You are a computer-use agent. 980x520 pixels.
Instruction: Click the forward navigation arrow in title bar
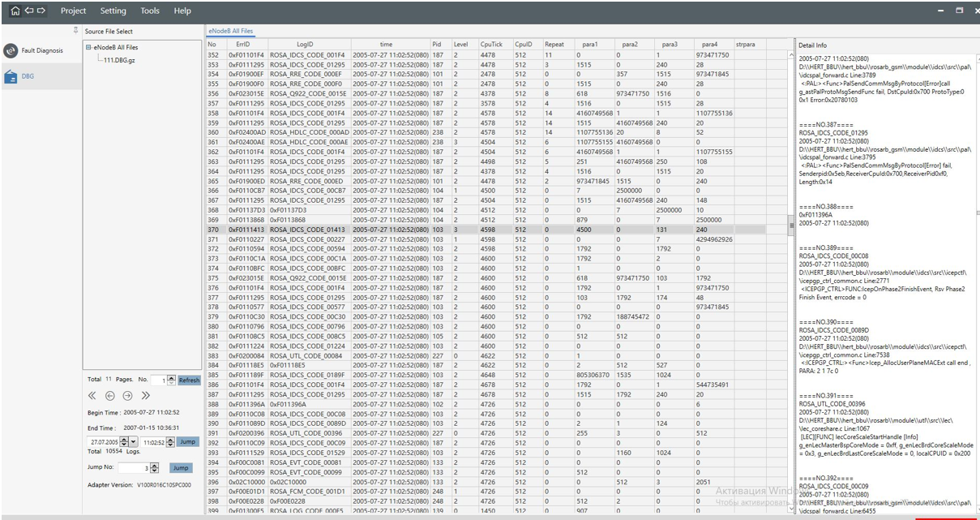[41, 11]
